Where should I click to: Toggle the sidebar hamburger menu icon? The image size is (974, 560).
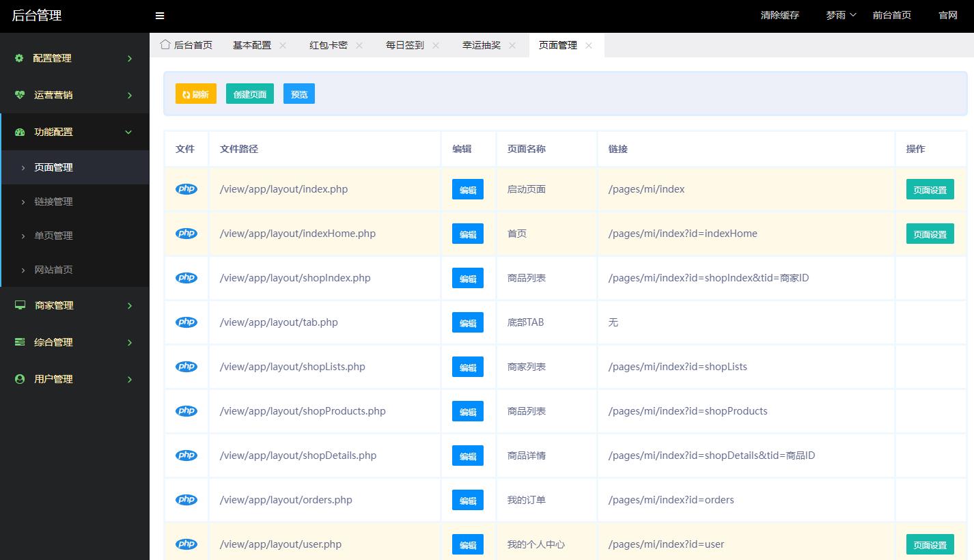pos(160,16)
